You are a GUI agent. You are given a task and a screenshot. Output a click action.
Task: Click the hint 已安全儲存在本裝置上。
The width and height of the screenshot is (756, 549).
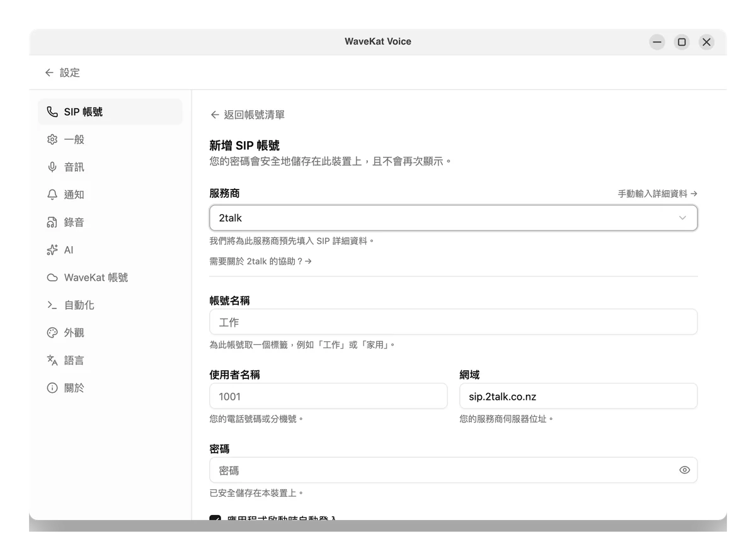pyautogui.click(x=257, y=493)
